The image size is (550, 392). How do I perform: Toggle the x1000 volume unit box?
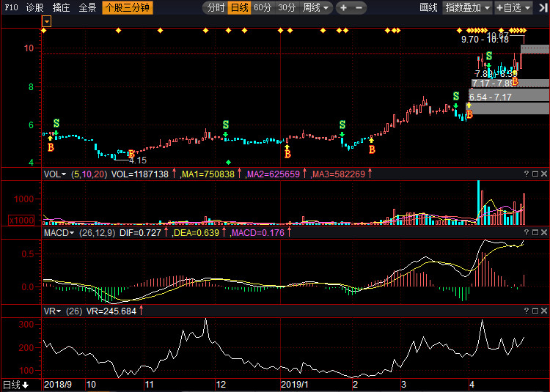tap(21, 221)
